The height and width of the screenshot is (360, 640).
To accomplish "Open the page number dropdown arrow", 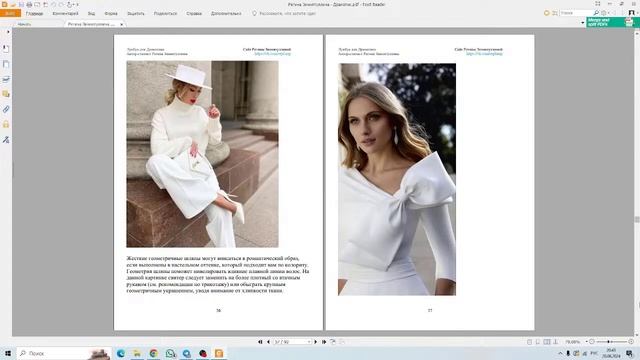I will coord(309,342).
